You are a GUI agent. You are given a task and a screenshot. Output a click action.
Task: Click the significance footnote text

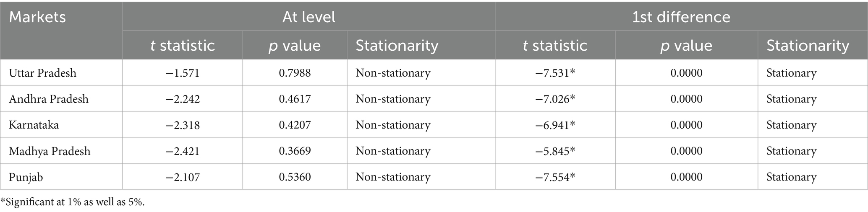pos(72,202)
